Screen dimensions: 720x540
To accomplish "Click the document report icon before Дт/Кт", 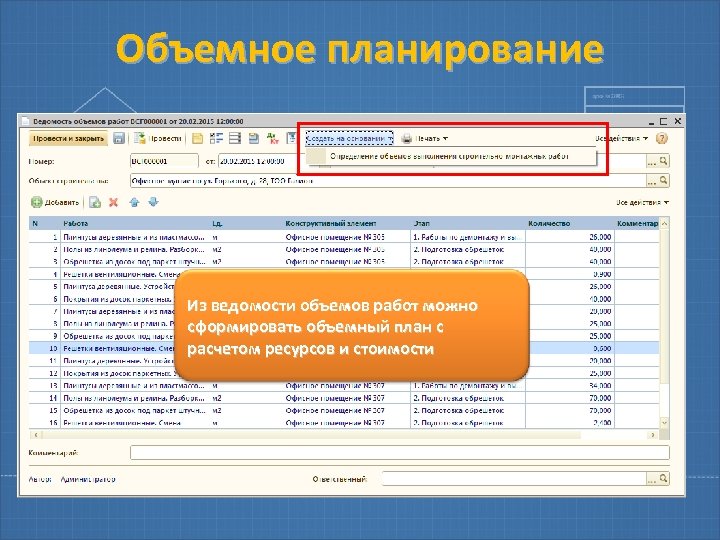I will (x=253, y=138).
